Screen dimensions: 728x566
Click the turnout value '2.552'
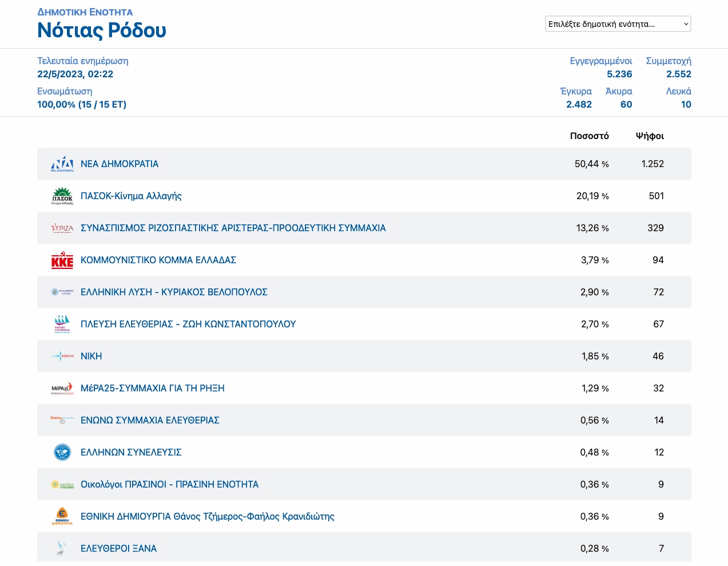[679, 74]
